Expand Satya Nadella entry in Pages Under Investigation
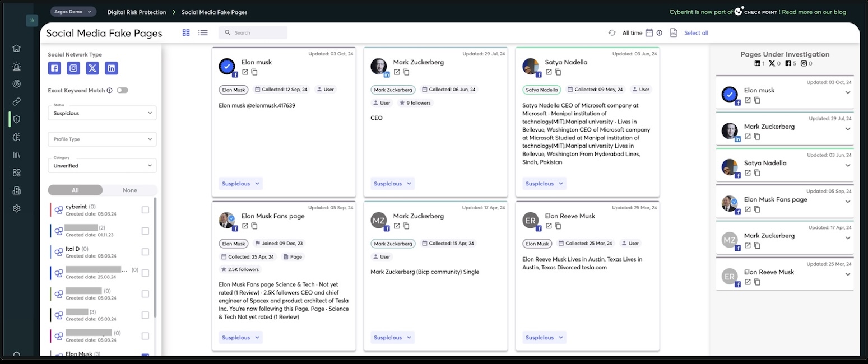This screenshot has width=868, height=364. pyautogui.click(x=848, y=165)
